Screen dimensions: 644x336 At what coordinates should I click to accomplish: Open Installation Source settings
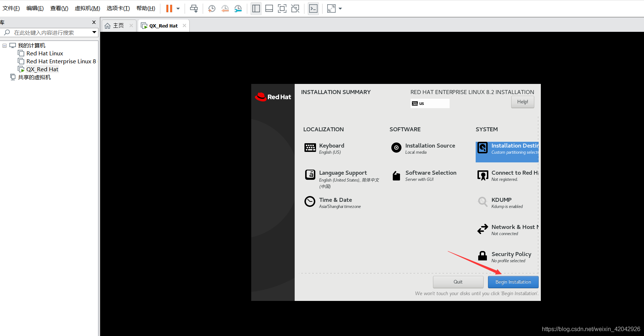pos(423,148)
